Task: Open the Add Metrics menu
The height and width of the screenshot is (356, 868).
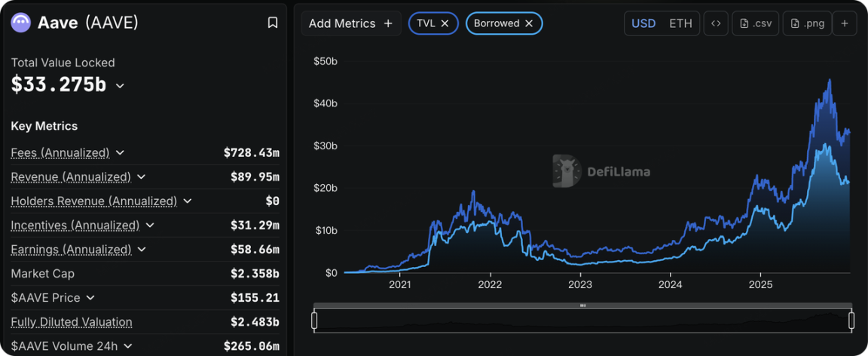Action: coord(350,23)
